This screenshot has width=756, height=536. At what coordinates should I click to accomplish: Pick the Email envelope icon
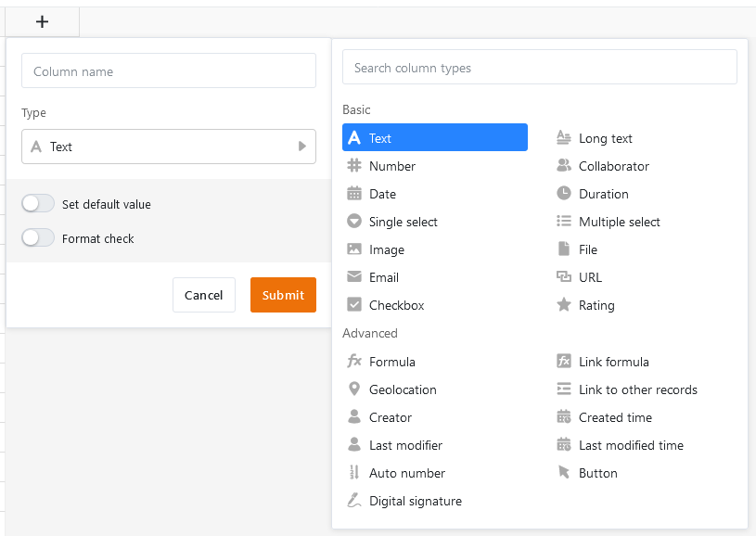click(x=353, y=277)
